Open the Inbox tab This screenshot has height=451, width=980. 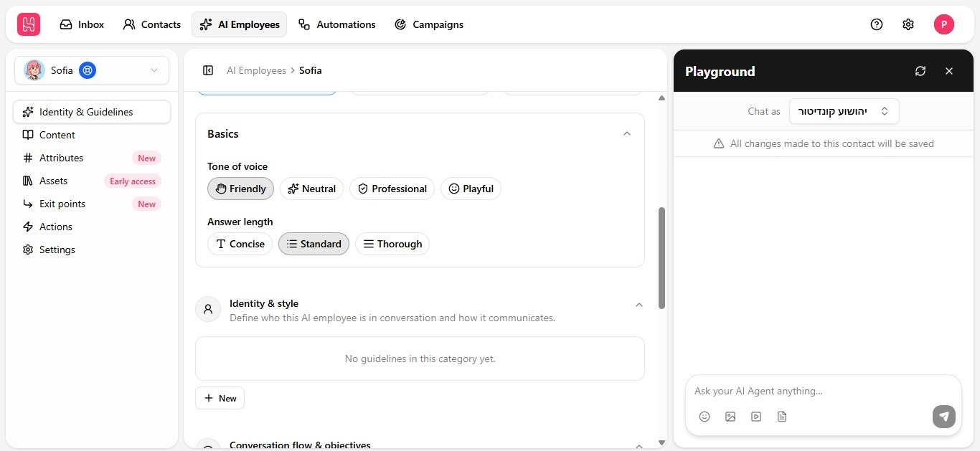click(82, 24)
